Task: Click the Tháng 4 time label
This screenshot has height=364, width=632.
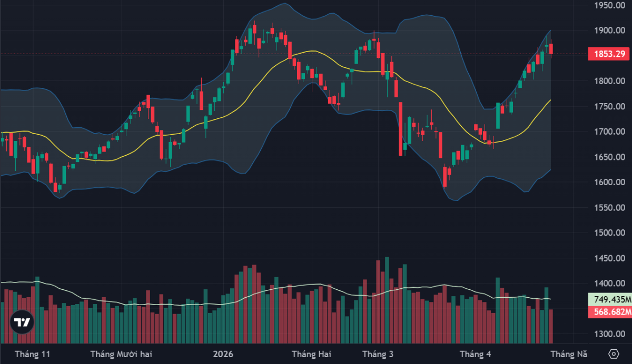Action: click(475, 353)
